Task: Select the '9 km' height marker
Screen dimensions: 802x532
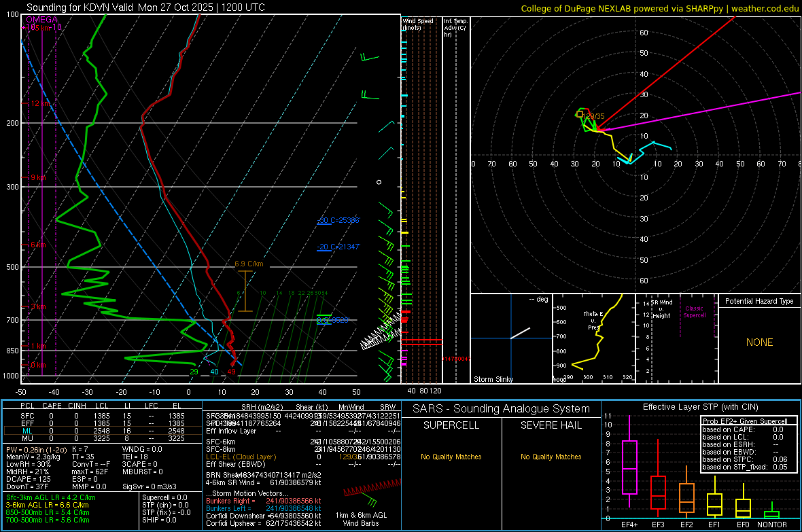Action: coord(38,177)
